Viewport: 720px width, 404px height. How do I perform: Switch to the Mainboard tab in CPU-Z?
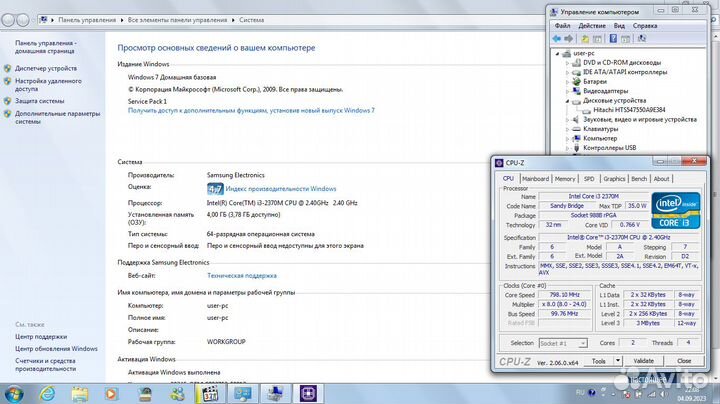point(535,178)
